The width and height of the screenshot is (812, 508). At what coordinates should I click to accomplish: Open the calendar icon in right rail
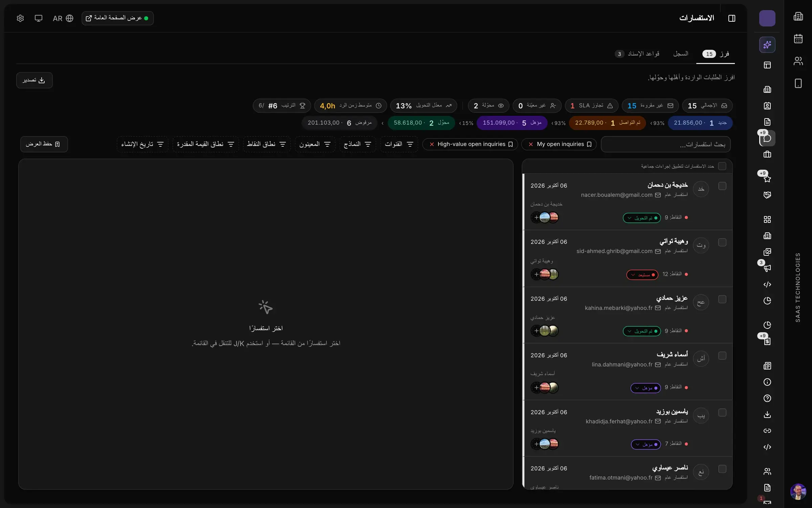pos(798,39)
